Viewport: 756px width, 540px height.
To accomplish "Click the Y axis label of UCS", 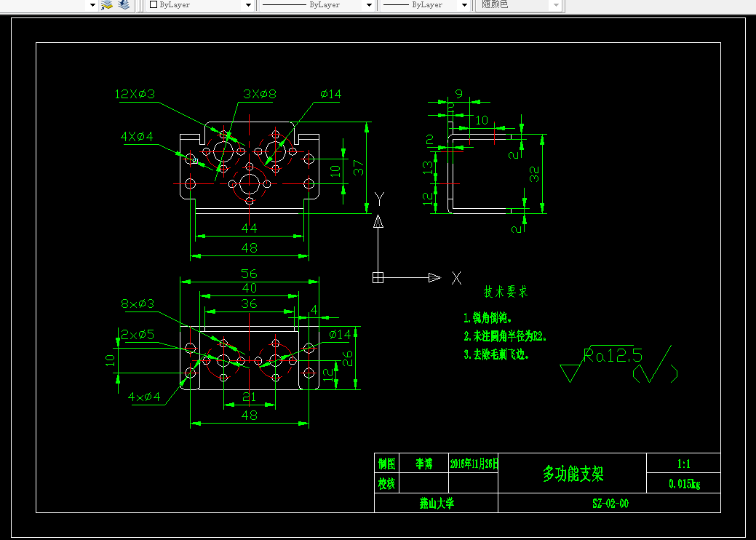I will click(x=379, y=199).
